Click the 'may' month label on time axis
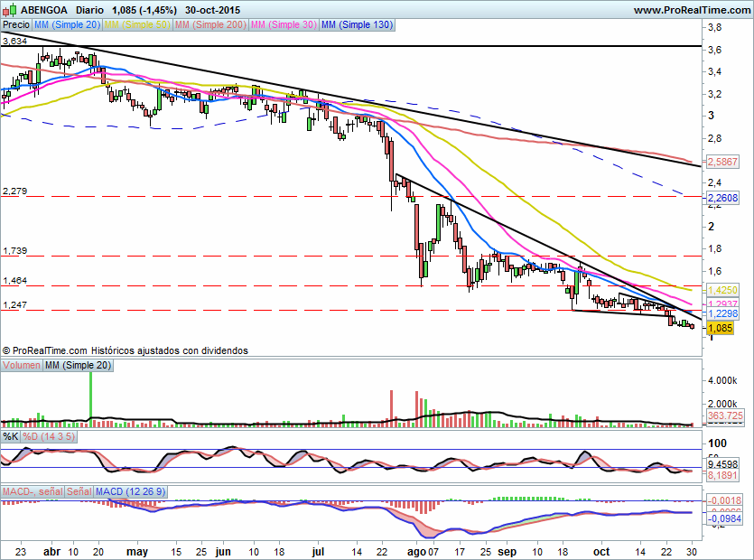754x560 pixels. coord(137,552)
